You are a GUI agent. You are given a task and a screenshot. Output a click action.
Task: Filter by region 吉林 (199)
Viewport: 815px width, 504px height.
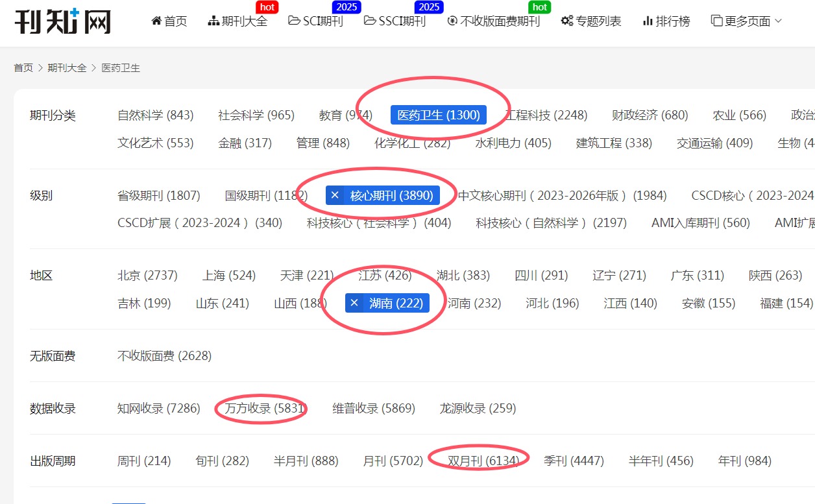point(144,303)
